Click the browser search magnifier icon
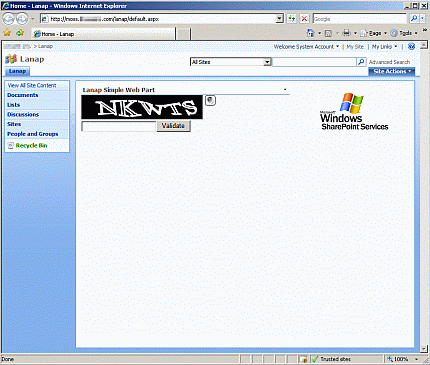The image size is (430, 365). click(414, 19)
